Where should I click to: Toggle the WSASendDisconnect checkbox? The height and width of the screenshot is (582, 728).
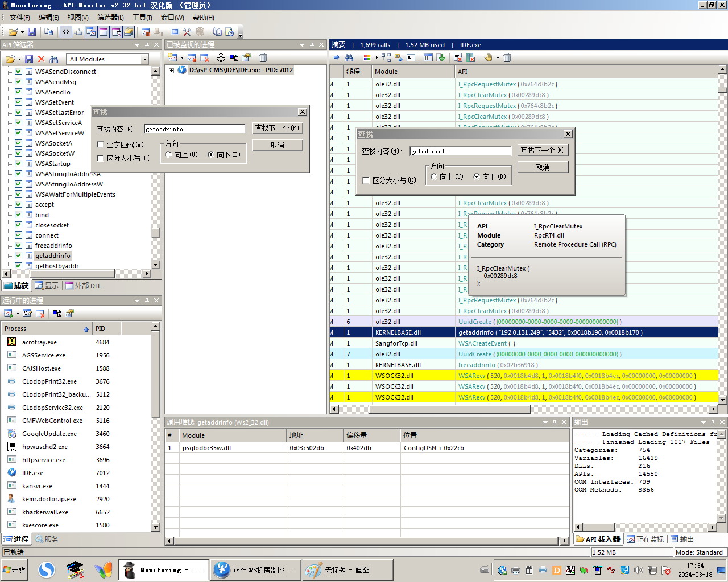18,72
